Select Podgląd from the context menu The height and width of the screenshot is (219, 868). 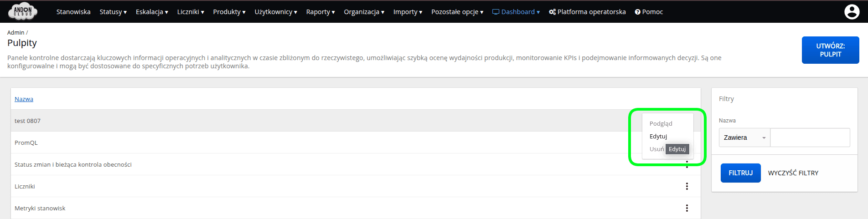pyautogui.click(x=661, y=123)
